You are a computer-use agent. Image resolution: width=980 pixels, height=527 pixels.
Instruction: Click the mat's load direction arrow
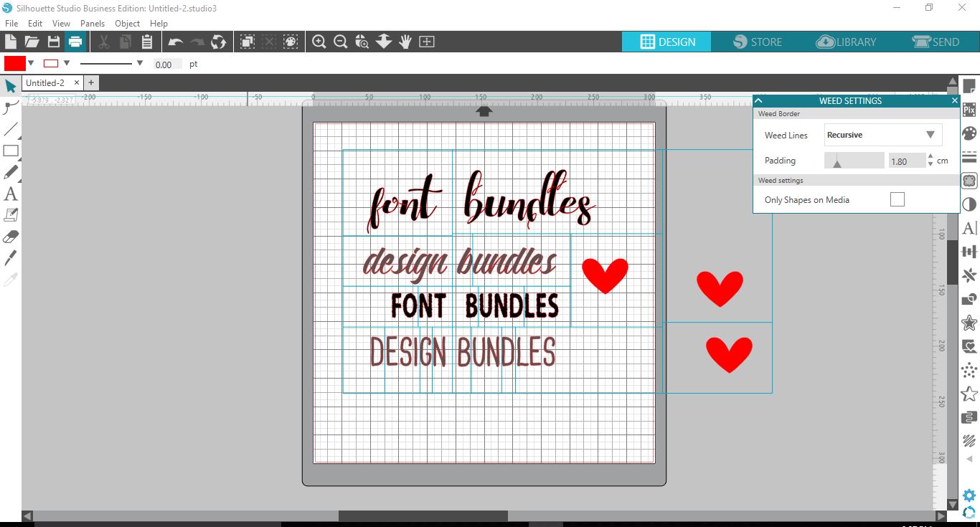484,111
